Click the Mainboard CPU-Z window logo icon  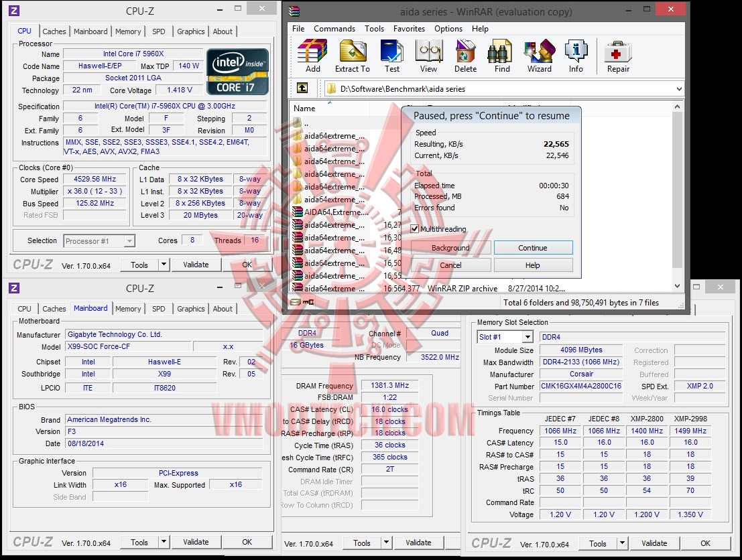click(x=13, y=287)
